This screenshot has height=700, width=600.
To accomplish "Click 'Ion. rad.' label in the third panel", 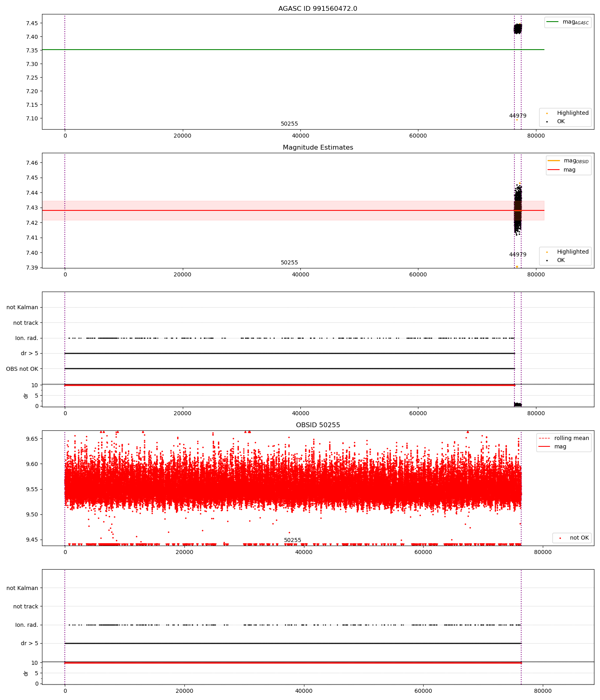I will pyautogui.click(x=27, y=338).
